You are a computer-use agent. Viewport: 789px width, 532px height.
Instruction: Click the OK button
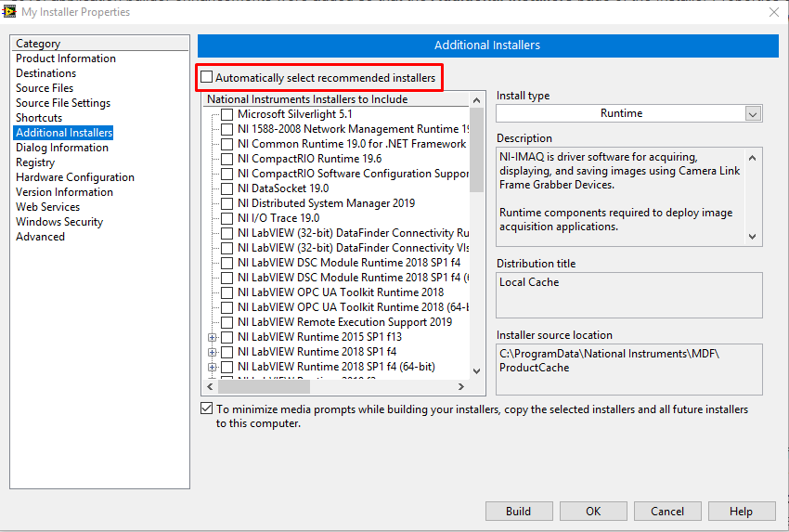(593, 511)
